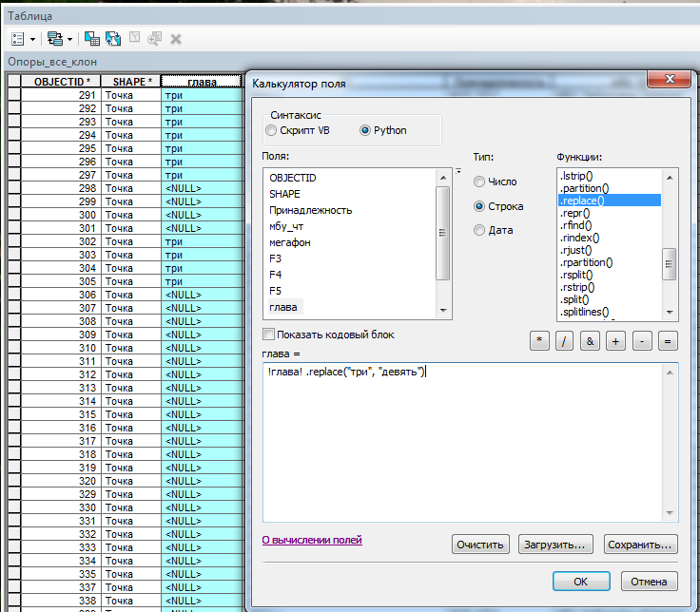This screenshot has height=612, width=700.
Task: Choose the Дата type radio button
Action: pyautogui.click(x=479, y=230)
